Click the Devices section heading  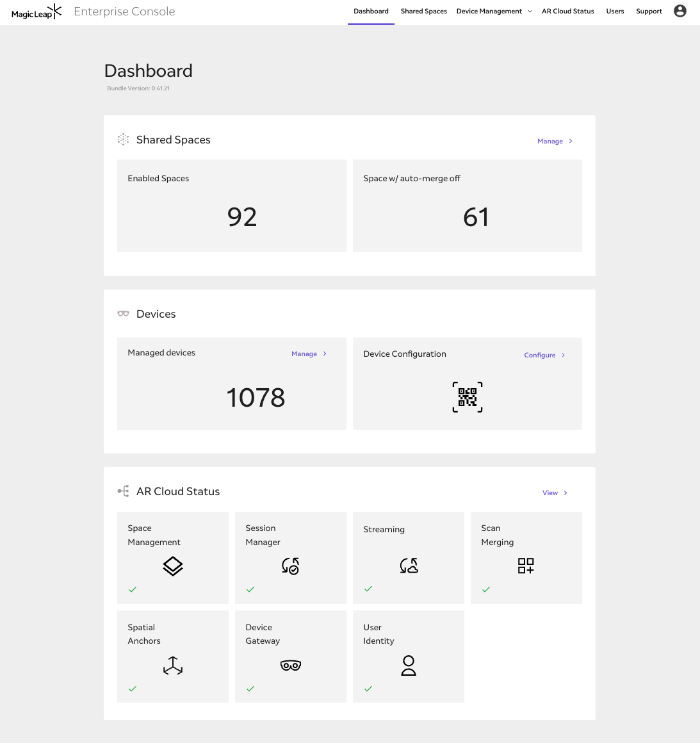tap(156, 314)
